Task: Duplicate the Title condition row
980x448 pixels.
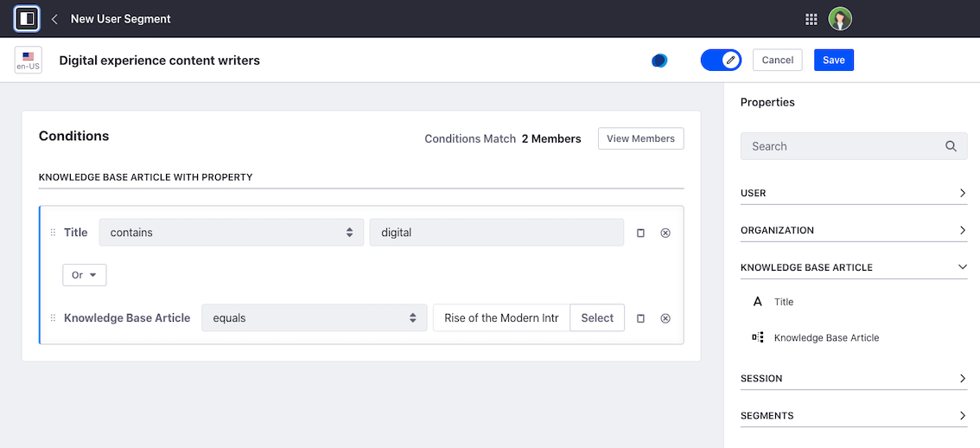Action: coord(640,233)
